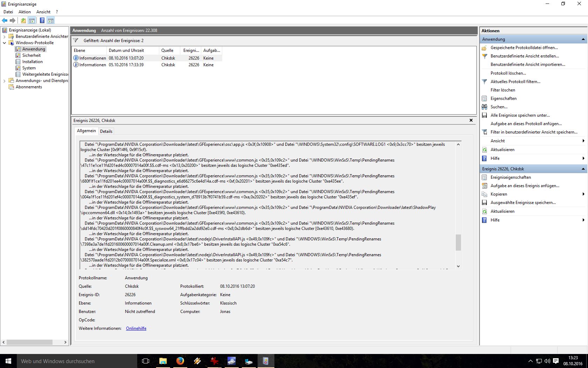This screenshot has height=368, width=588.
Task: Select Sicherheit log in tree
Action: pos(31,55)
